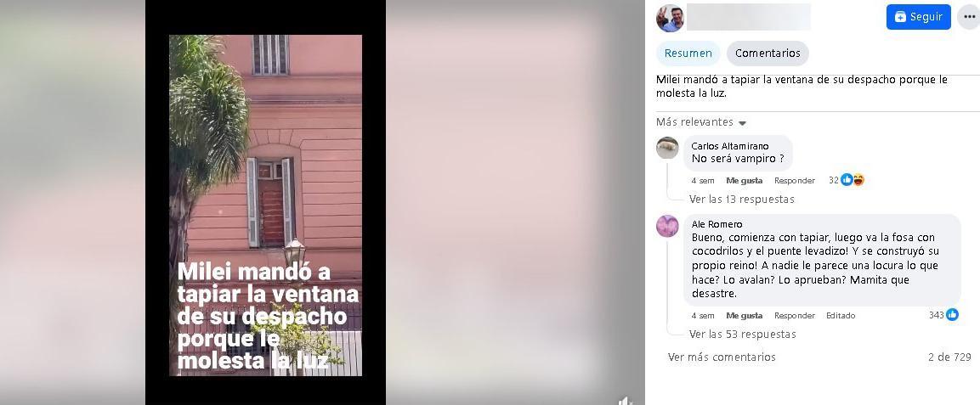
Task: Open the Más relevantes sort dropdown
Action: click(701, 121)
